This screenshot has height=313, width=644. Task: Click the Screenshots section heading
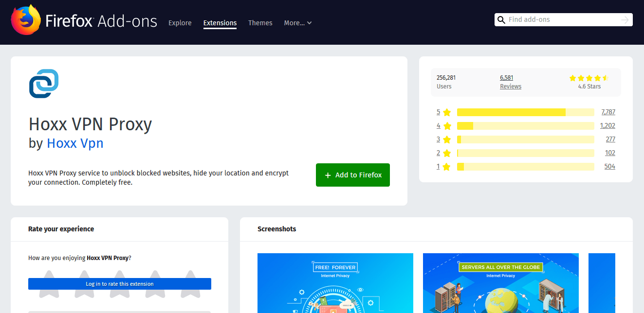click(x=277, y=229)
